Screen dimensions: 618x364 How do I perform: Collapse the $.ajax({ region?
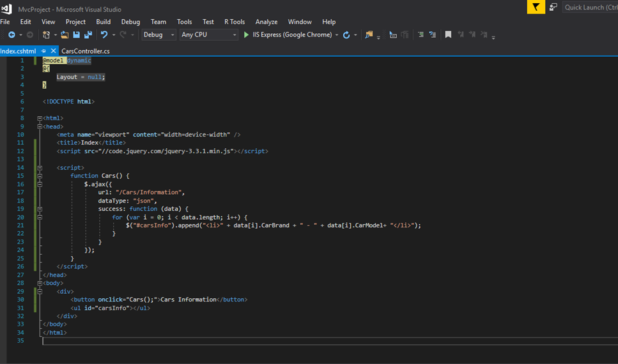tap(40, 184)
